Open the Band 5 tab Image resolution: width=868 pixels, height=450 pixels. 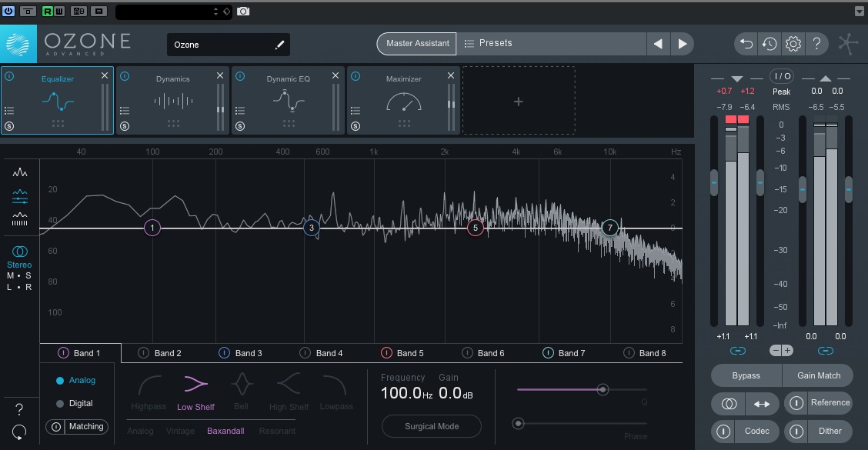point(402,353)
